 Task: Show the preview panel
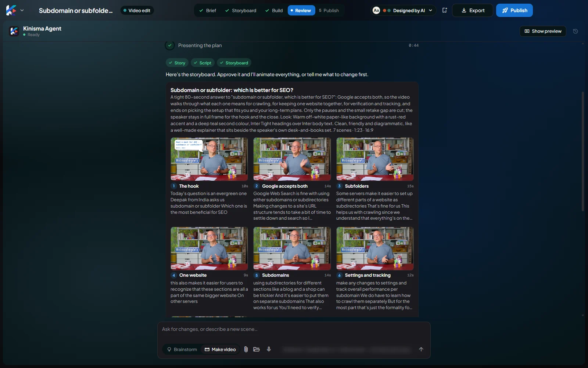pyautogui.click(x=543, y=31)
